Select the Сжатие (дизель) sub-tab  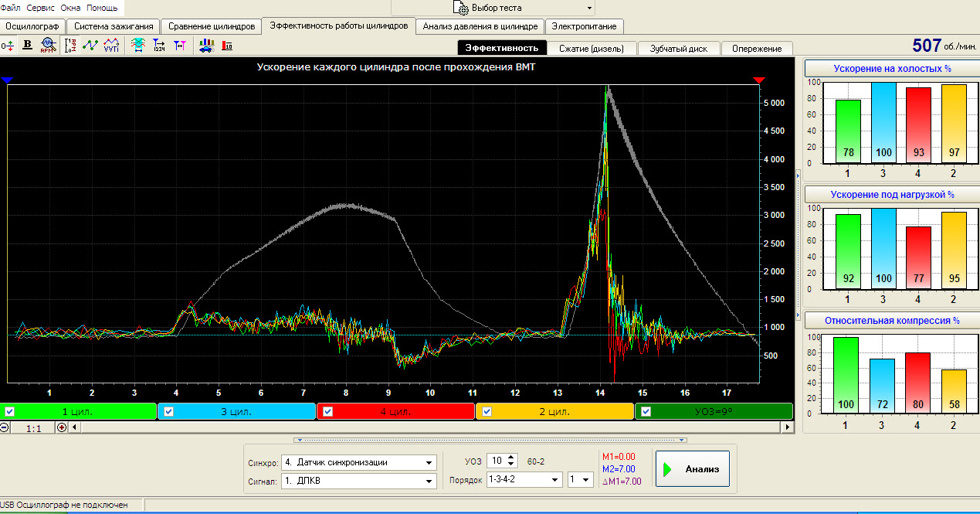[592, 48]
